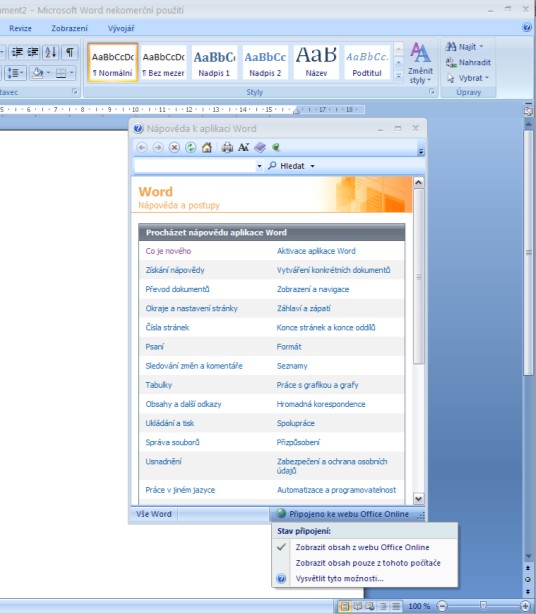Open the Tabulky help link

pos(159,385)
